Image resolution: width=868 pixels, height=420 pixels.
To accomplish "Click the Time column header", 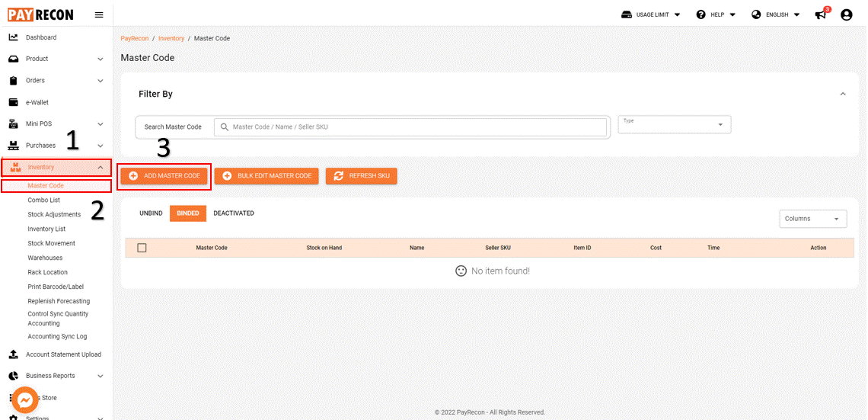I will [713, 248].
